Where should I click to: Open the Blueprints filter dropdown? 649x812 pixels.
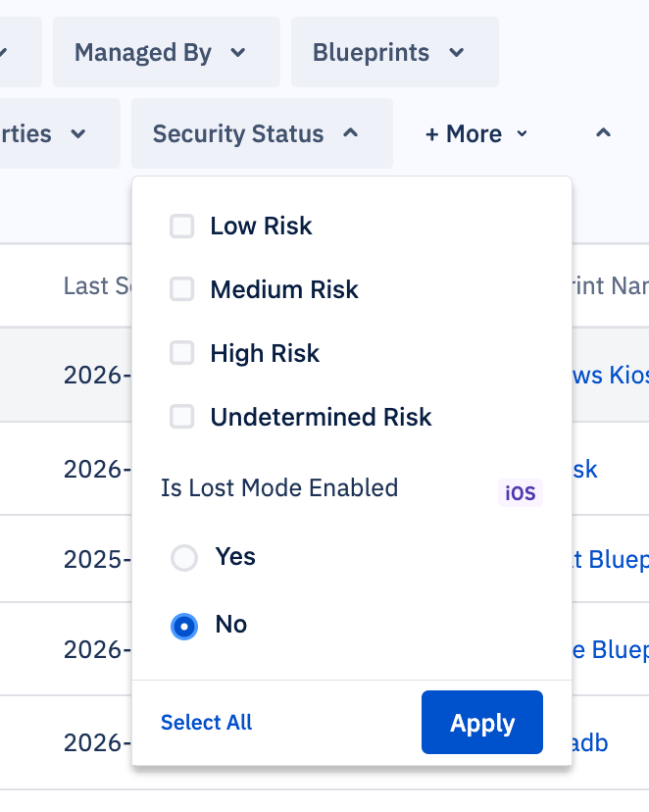(x=393, y=52)
